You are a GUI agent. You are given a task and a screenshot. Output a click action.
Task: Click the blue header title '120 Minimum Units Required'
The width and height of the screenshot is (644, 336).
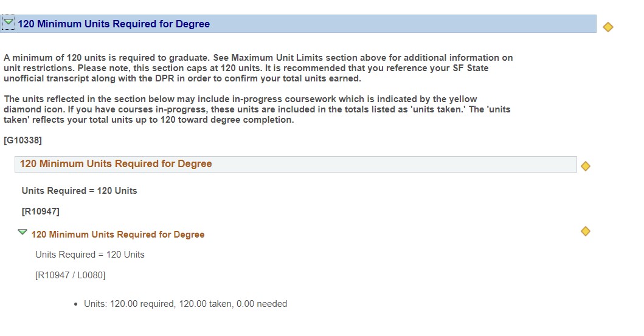click(x=114, y=24)
